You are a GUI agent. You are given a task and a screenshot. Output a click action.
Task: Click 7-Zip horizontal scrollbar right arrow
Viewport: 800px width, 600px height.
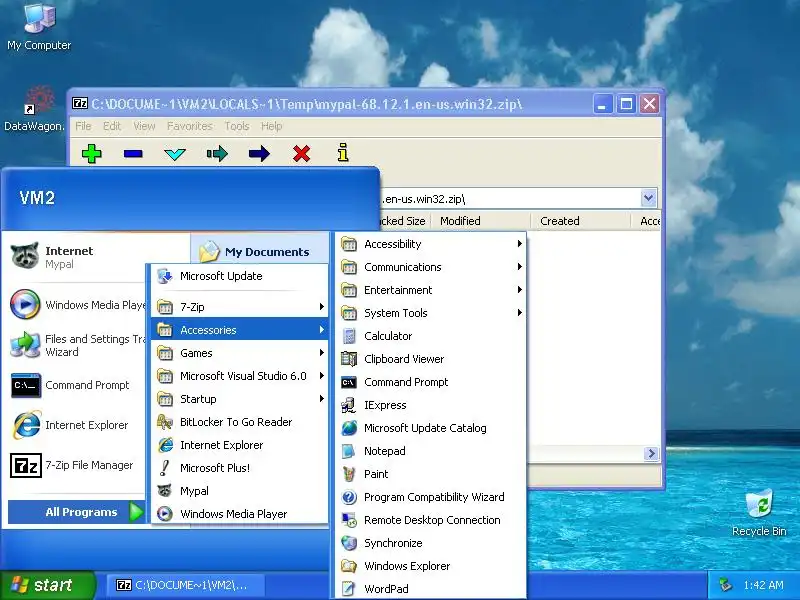pos(651,453)
